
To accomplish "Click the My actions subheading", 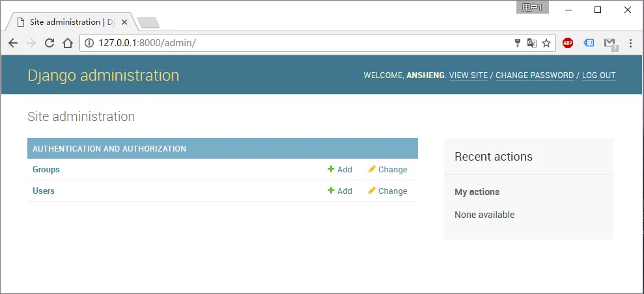I will click(477, 192).
